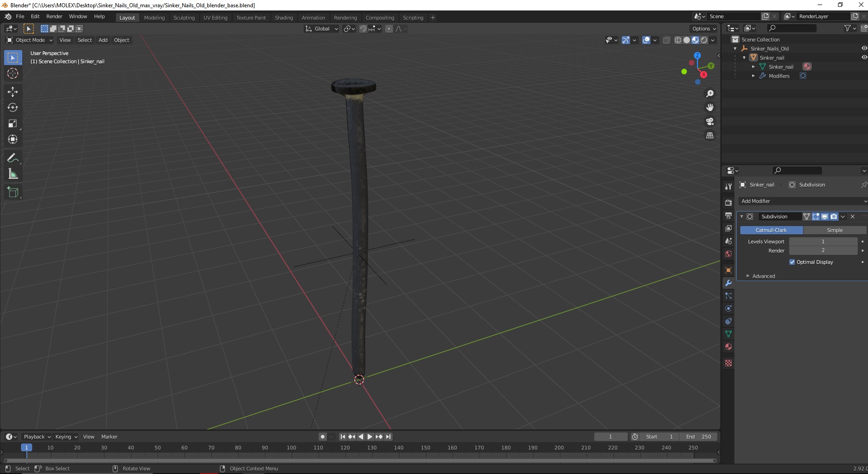Open the Output properties tab

coord(728,215)
